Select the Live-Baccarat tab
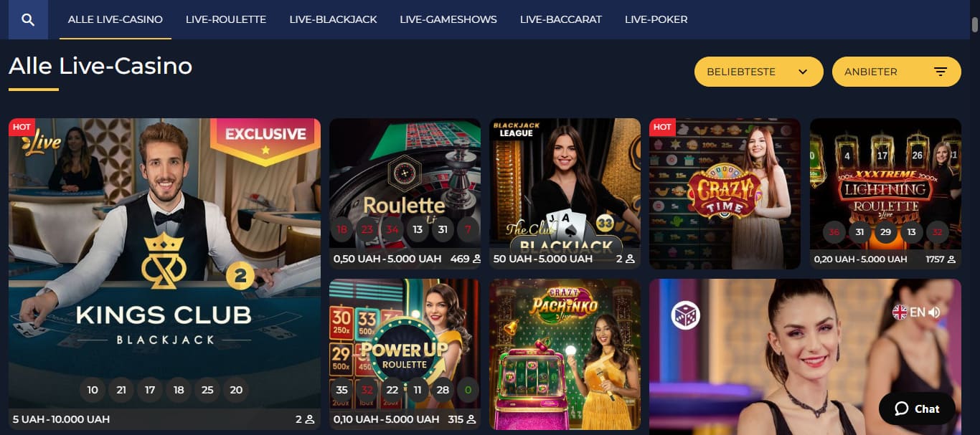The image size is (980, 435). tap(561, 19)
